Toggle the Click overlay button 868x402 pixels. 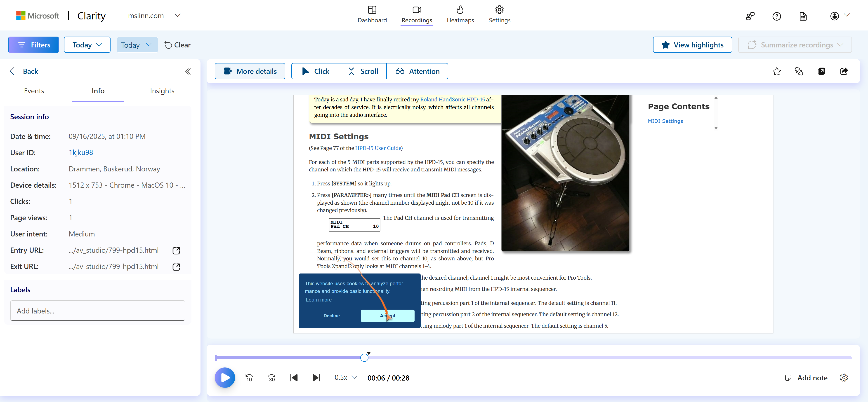pos(315,71)
